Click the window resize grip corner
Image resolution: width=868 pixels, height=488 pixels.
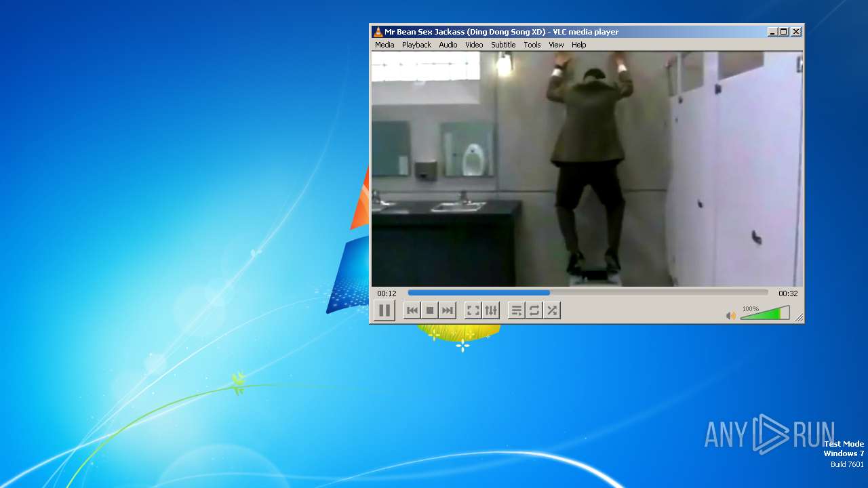coord(799,318)
